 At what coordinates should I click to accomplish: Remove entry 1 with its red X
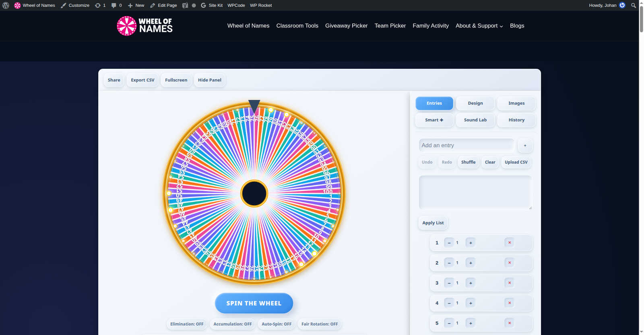click(x=510, y=243)
